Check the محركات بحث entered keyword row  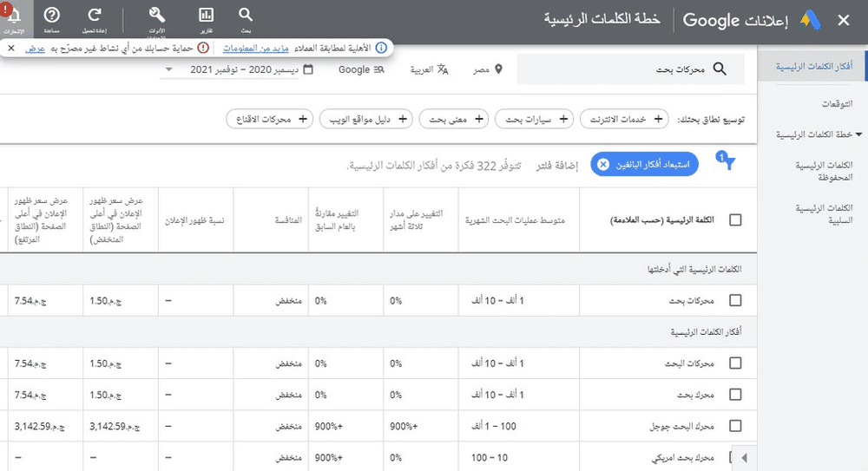pos(735,300)
